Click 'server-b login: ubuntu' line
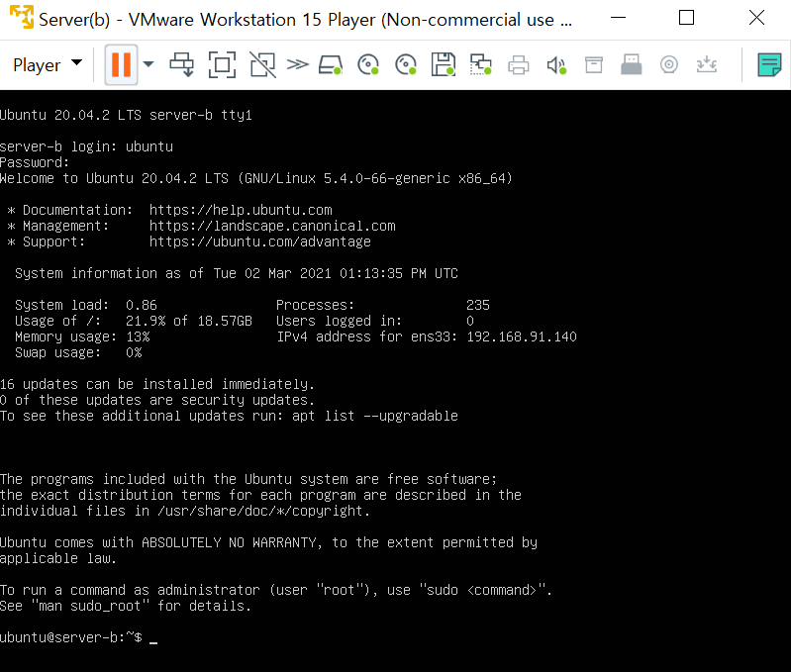Screen dimensions: 791x672 tap(86, 146)
